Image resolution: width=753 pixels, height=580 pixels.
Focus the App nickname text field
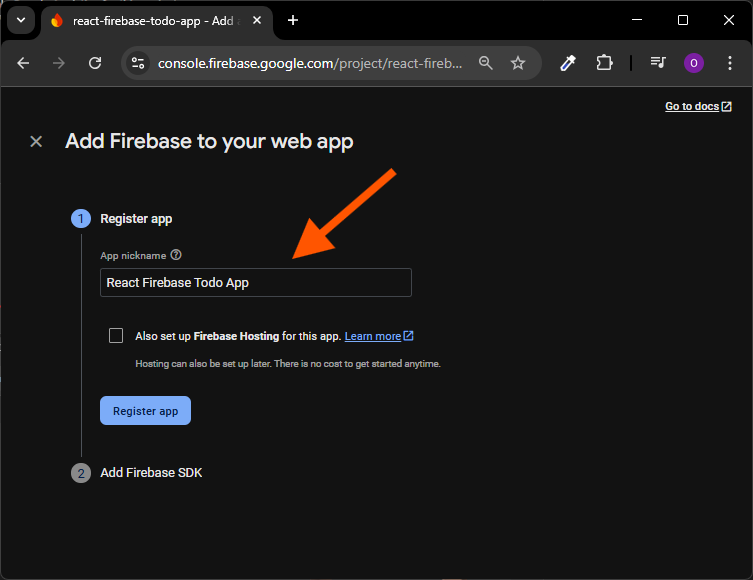click(255, 282)
